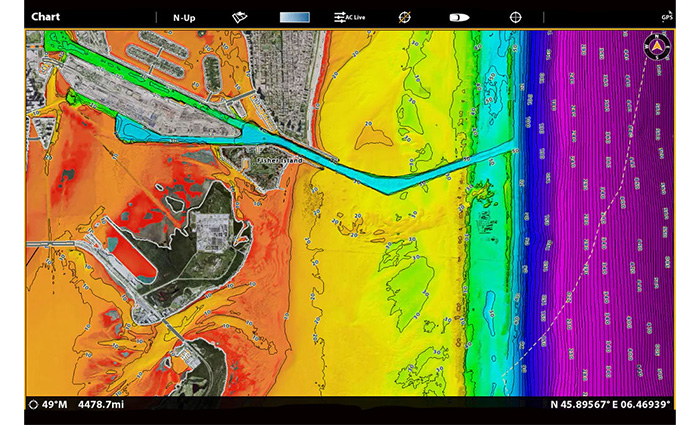Select the 4478.7mi distance readout

pyautogui.click(x=101, y=405)
